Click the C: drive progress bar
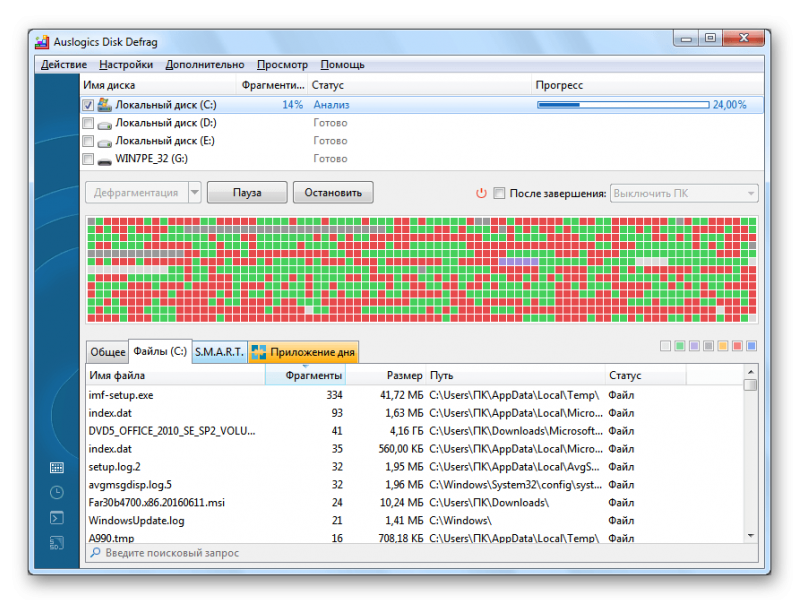The image size is (800, 604). pyautogui.click(x=623, y=105)
